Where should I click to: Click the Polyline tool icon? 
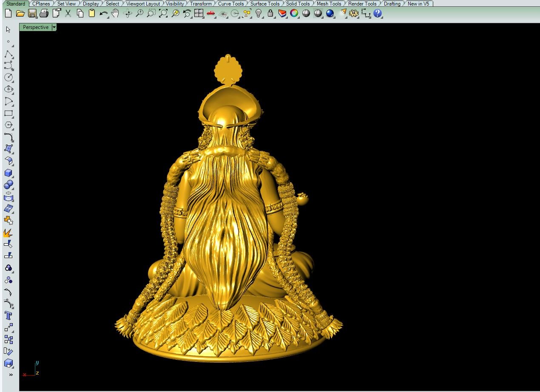point(8,54)
